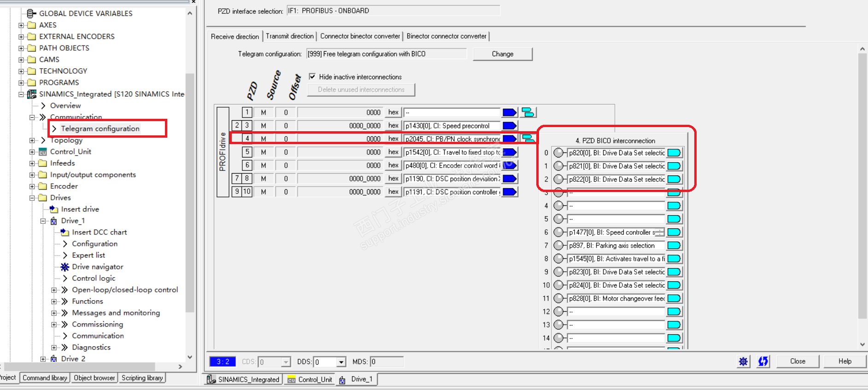
Task: Select Telegram configuration in the tree
Action: pyautogui.click(x=100, y=129)
